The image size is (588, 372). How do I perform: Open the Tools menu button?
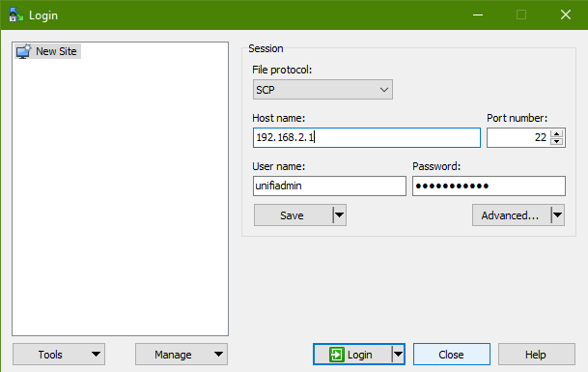[59, 355]
